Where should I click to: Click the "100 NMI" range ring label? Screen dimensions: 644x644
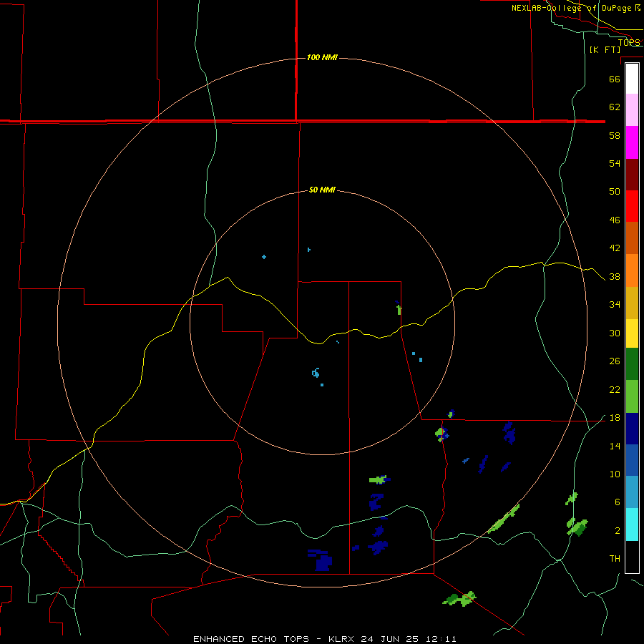click(322, 57)
